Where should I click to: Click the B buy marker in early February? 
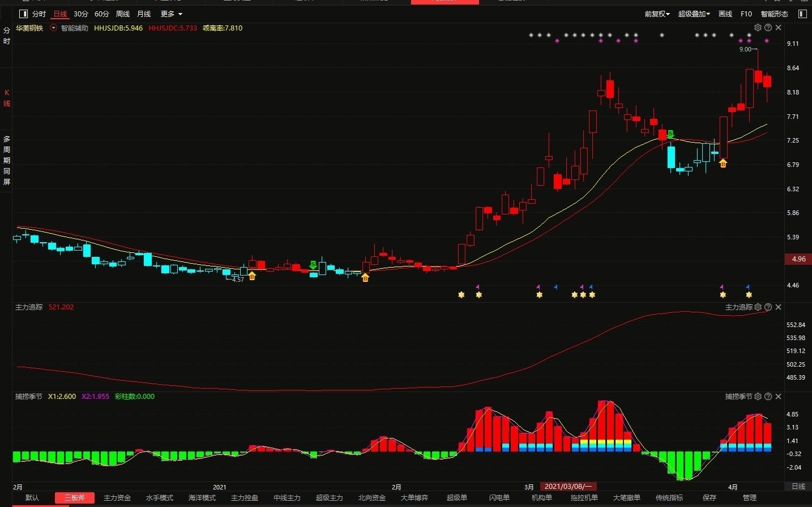[x=365, y=277]
